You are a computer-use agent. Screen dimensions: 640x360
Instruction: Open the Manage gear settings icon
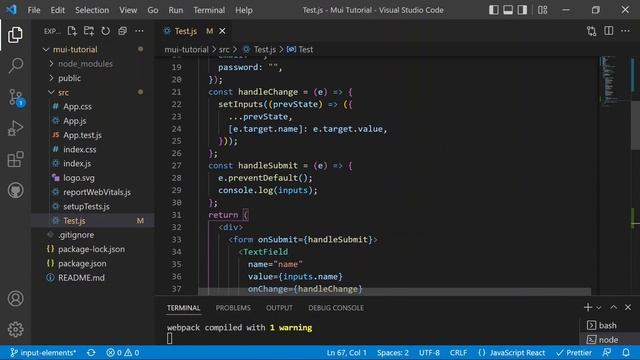click(15, 329)
